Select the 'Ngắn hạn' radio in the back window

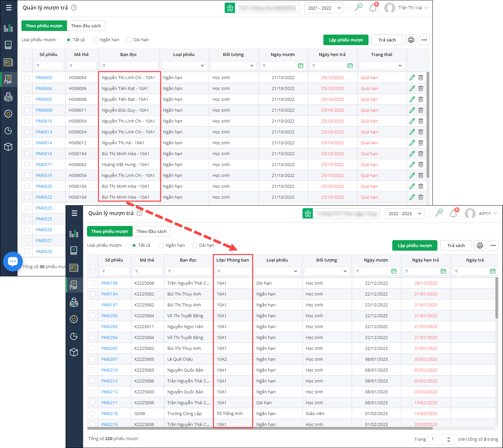96,40
